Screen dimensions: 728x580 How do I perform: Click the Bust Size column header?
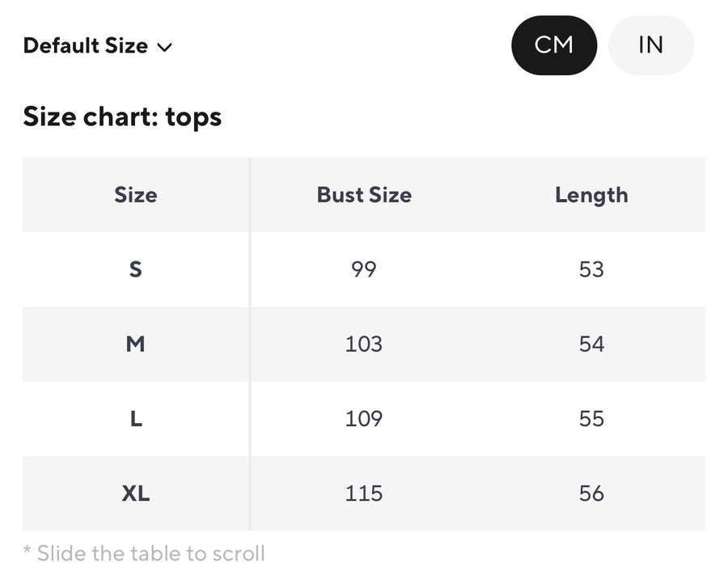point(364,195)
